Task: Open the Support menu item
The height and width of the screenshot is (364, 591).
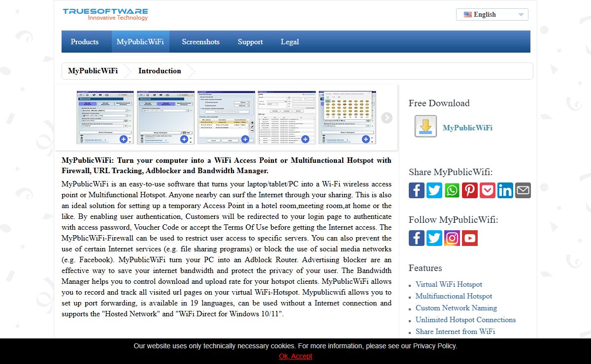Action: pos(250,42)
